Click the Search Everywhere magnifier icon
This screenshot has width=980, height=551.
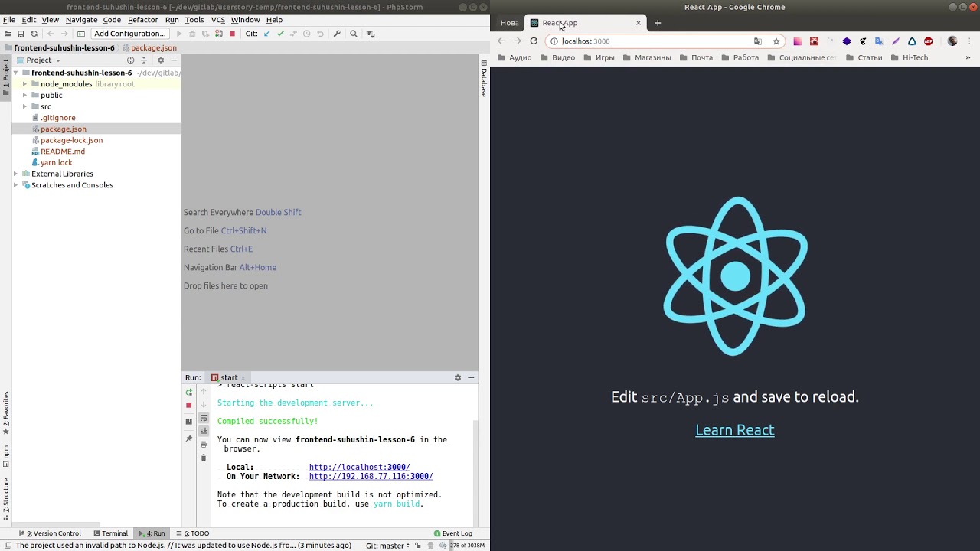(x=354, y=34)
